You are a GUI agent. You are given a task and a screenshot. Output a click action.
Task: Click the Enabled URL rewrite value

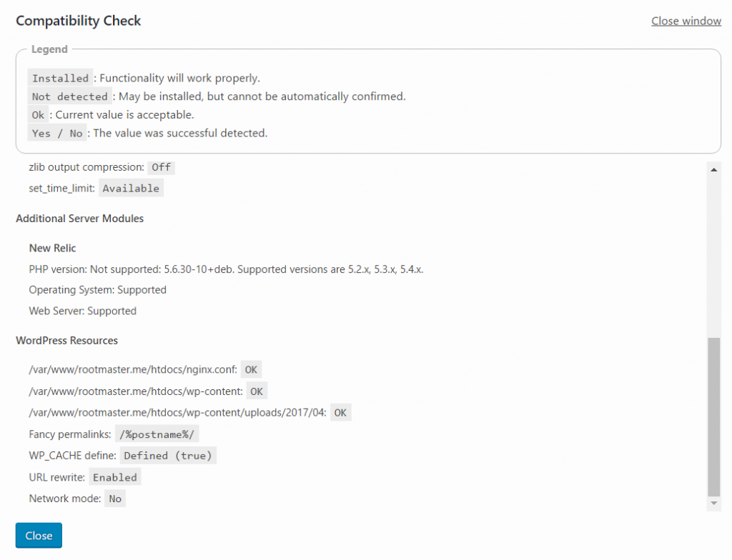(115, 477)
